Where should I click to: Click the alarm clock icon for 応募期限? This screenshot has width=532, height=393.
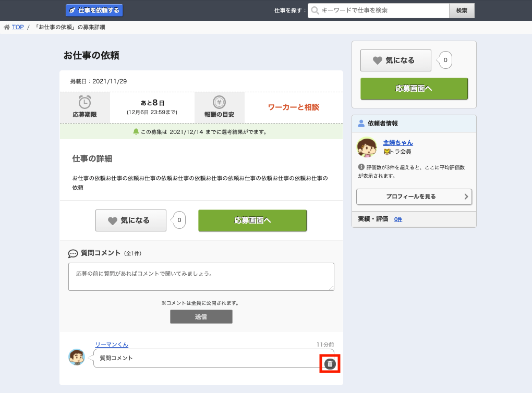tap(85, 102)
